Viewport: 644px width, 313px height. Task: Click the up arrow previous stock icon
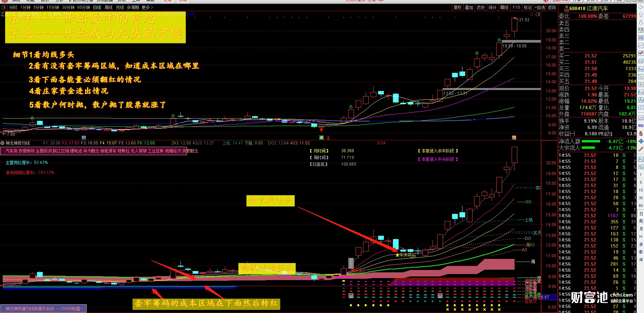point(641,15)
